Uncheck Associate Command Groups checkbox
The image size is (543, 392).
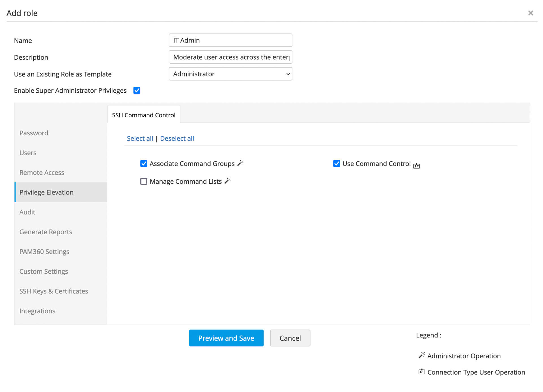[x=144, y=164]
